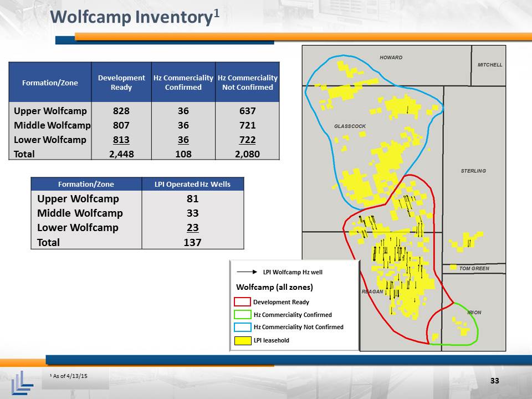Image resolution: width=532 pixels, height=399 pixels.
Task: Click the Upper Wolfcamp row label in top table
Action: pyautogui.click(x=50, y=111)
